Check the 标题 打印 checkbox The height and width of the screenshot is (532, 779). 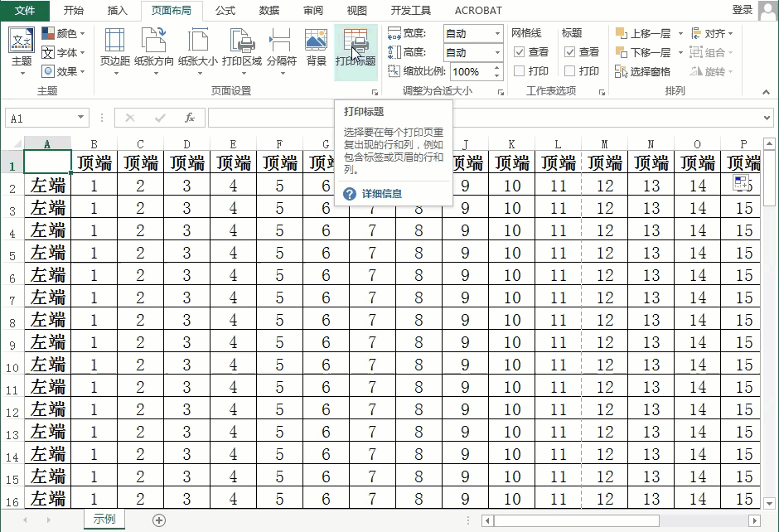[570, 69]
